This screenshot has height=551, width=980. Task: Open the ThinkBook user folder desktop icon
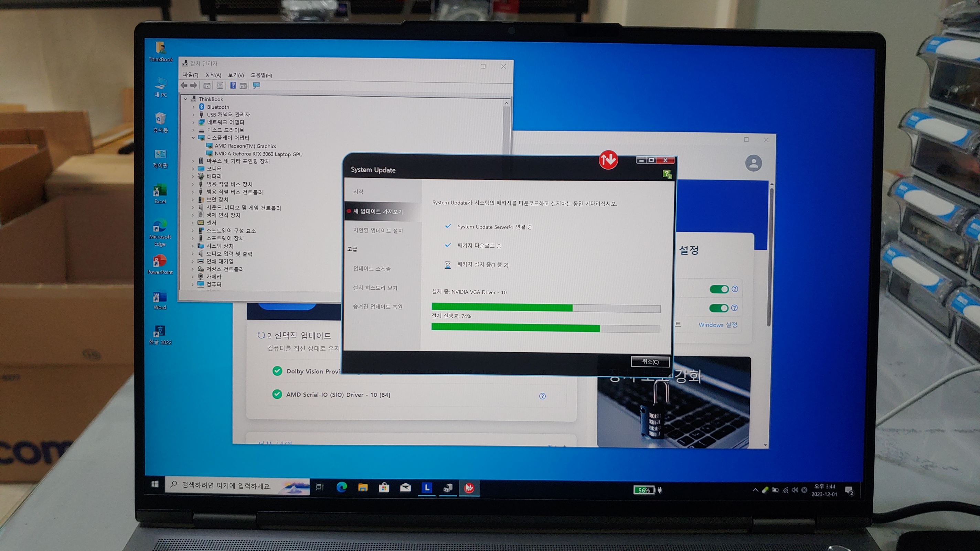coord(161,52)
